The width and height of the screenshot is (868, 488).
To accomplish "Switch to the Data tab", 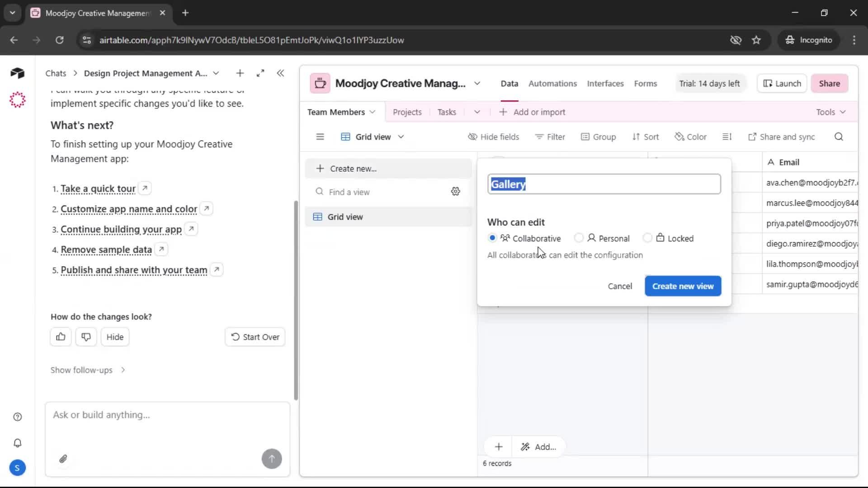I will [509, 84].
